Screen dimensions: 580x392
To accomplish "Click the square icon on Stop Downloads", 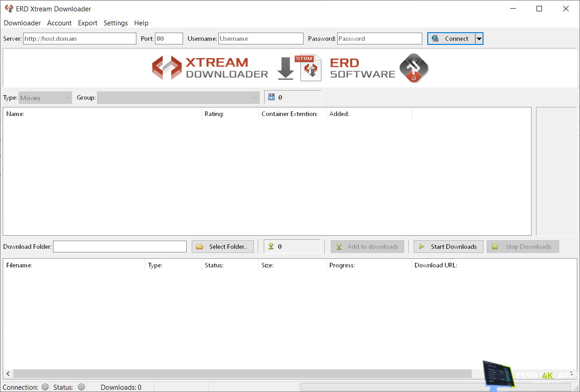I will click(494, 247).
